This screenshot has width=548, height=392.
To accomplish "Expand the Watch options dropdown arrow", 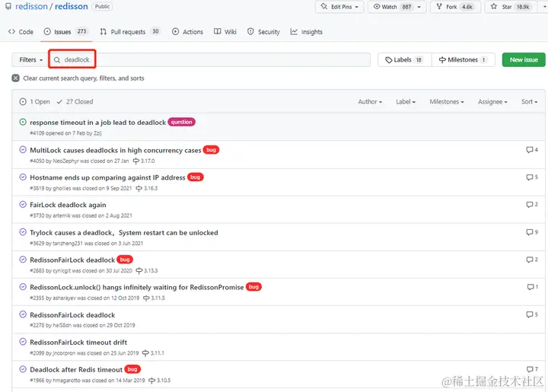I will (x=419, y=7).
